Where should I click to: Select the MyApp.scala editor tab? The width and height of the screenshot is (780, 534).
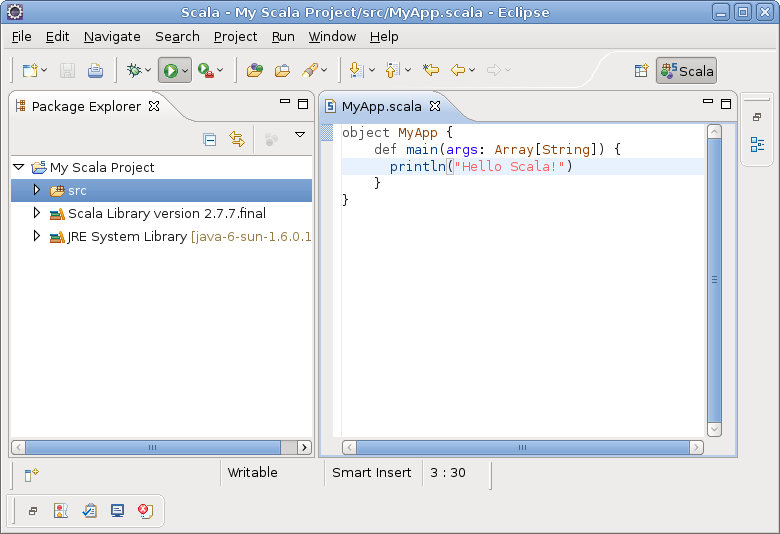(381, 106)
